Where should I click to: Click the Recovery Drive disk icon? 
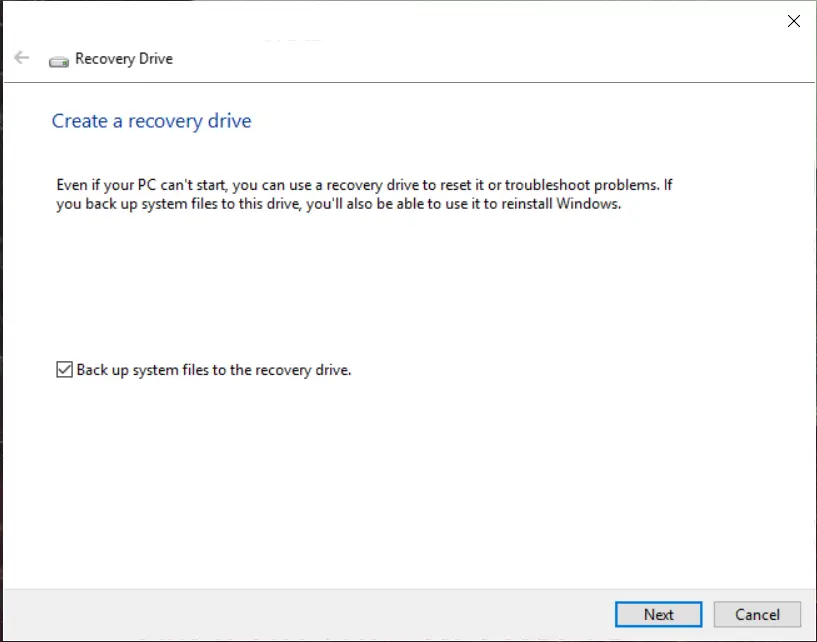(x=59, y=62)
